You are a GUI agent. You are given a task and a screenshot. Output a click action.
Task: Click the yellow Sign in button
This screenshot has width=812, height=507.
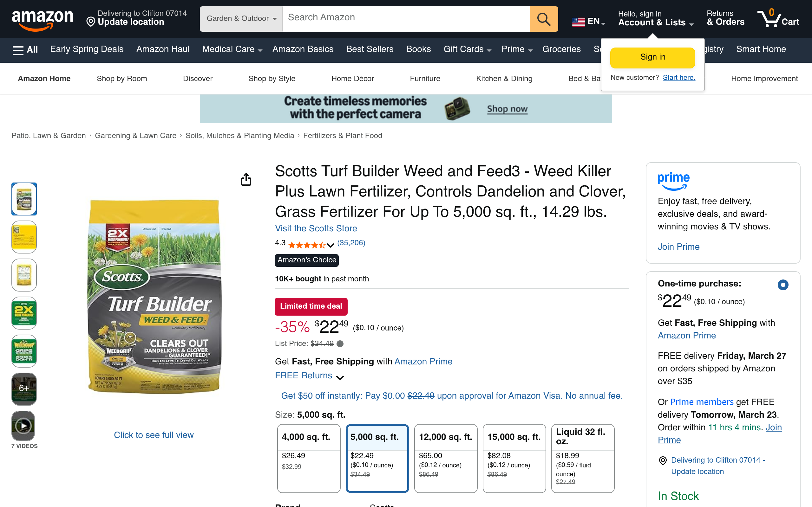click(652, 57)
